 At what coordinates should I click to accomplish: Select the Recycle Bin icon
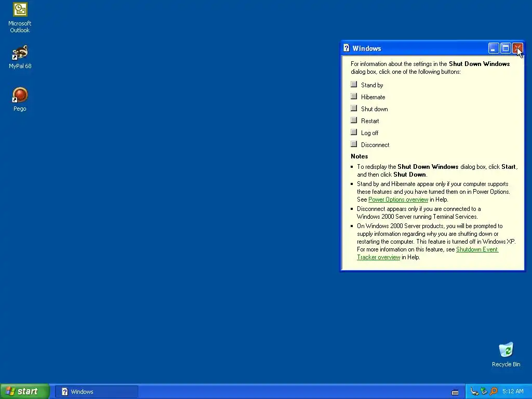point(506,354)
